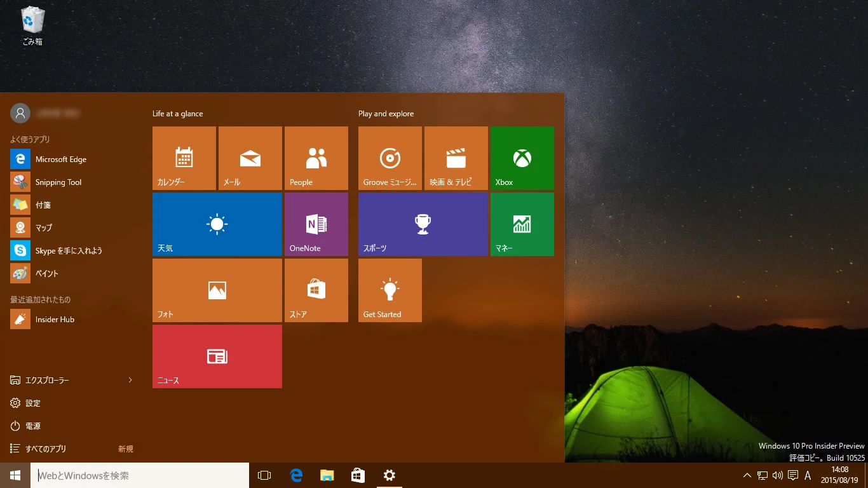Open the Mail (メール) tile
Image resolution: width=868 pixels, height=488 pixels.
click(250, 158)
